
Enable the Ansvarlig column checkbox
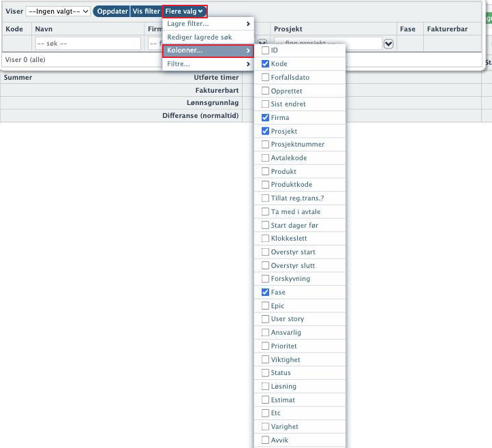266,332
